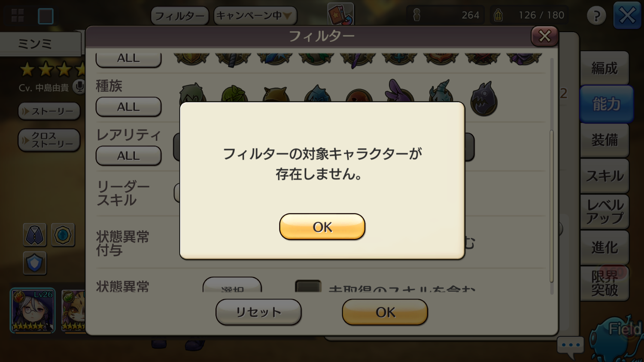Click the リセット reset button
The image size is (644, 362).
258,312
